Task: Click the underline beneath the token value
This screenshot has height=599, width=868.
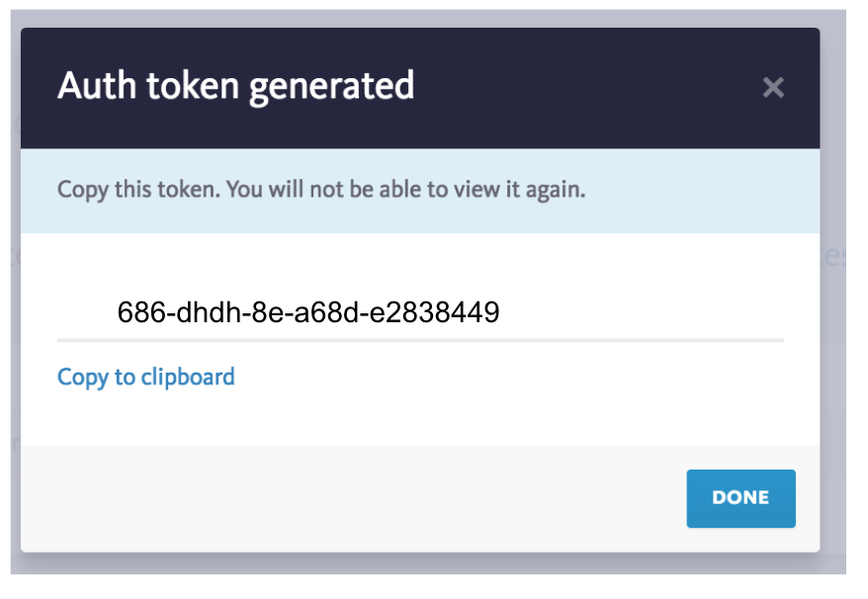Action: [x=420, y=340]
